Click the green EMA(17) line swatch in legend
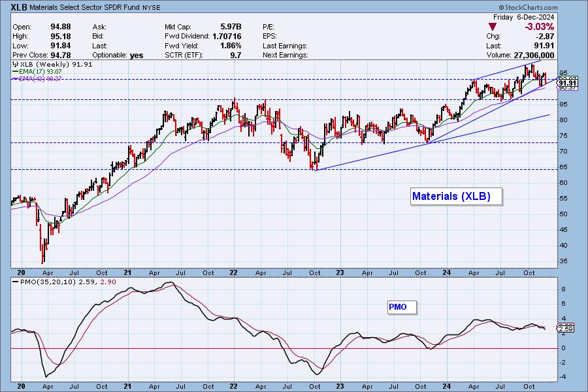 click(x=15, y=71)
